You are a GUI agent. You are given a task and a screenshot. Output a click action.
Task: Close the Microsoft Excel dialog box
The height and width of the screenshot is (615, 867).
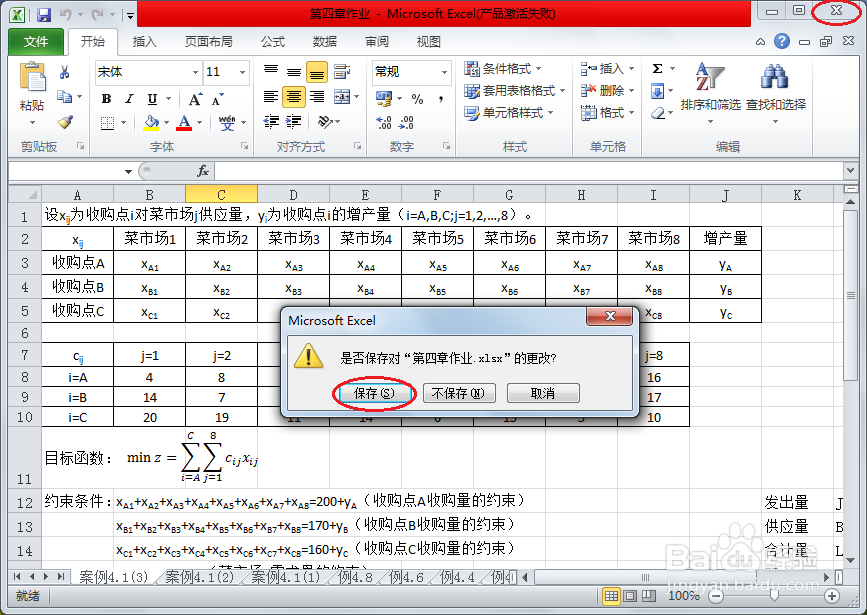[x=609, y=316]
